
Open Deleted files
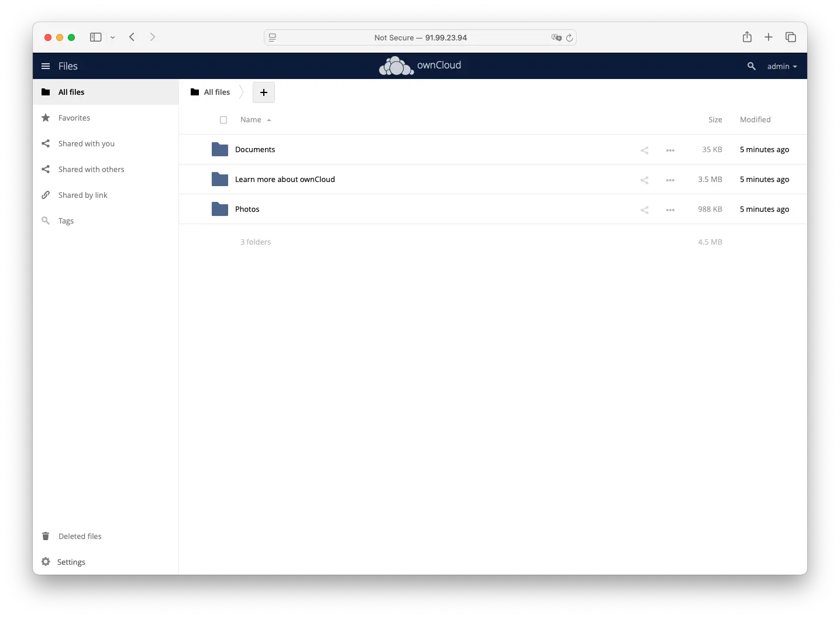tap(80, 536)
